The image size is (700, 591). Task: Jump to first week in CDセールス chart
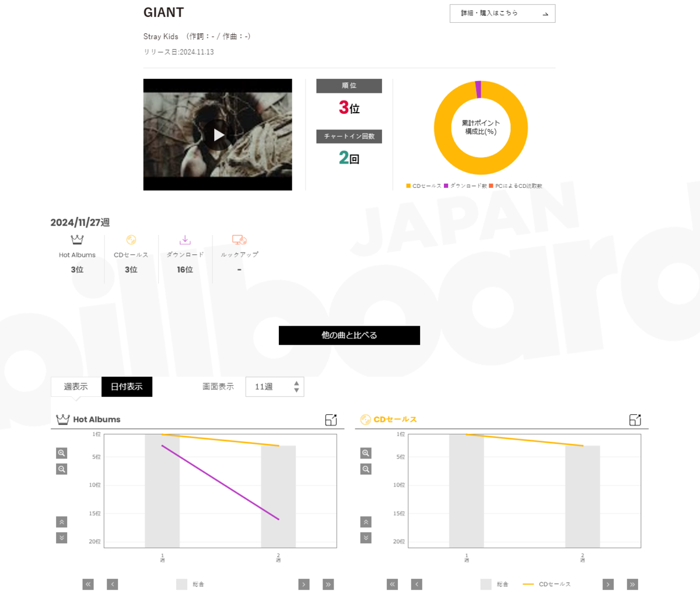393,584
